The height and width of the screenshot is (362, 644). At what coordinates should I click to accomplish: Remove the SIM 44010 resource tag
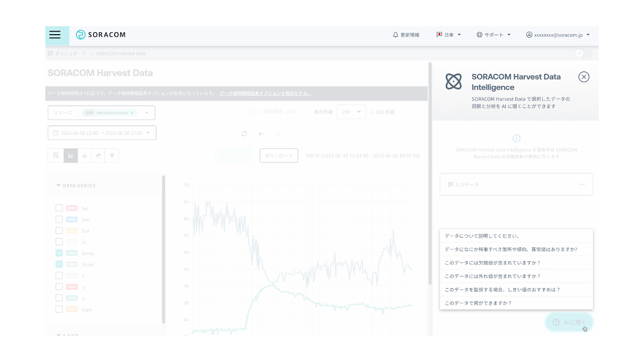pyautogui.click(x=132, y=113)
